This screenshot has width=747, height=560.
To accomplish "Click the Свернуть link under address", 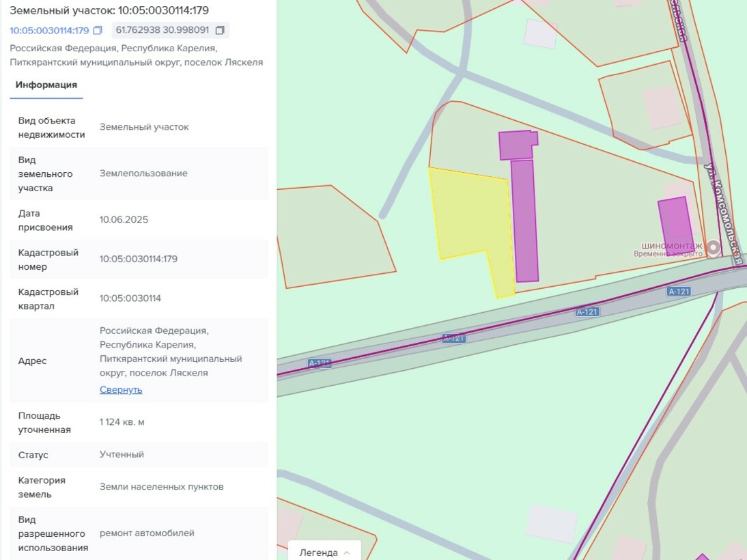I will point(121,390).
